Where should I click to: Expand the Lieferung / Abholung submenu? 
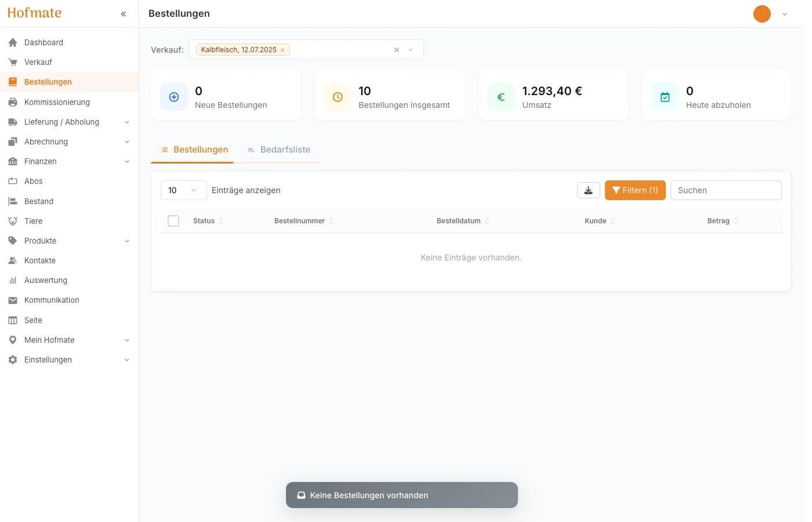click(127, 122)
